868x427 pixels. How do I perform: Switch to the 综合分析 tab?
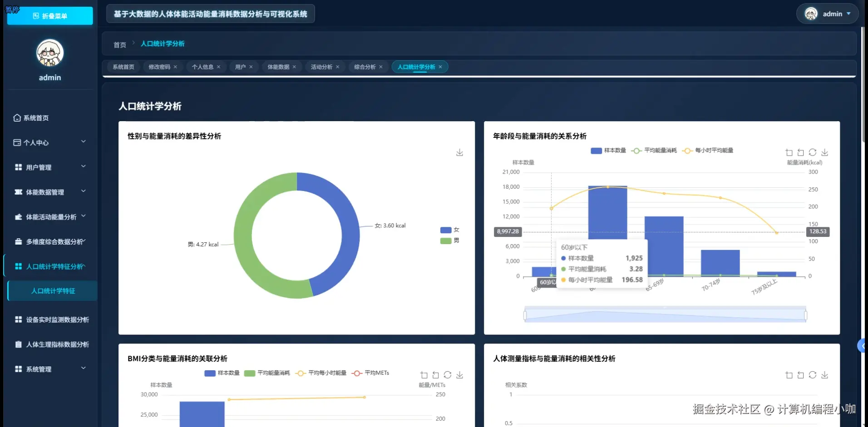coord(365,67)
